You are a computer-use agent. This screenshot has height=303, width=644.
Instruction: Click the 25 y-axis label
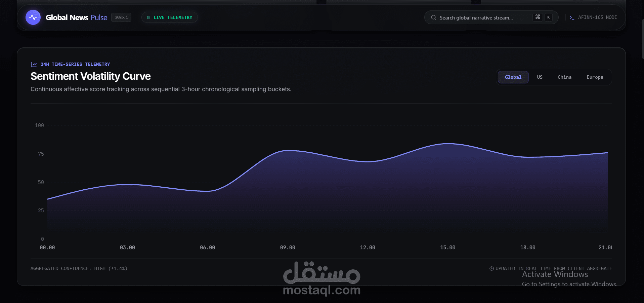tap(41, 211)
